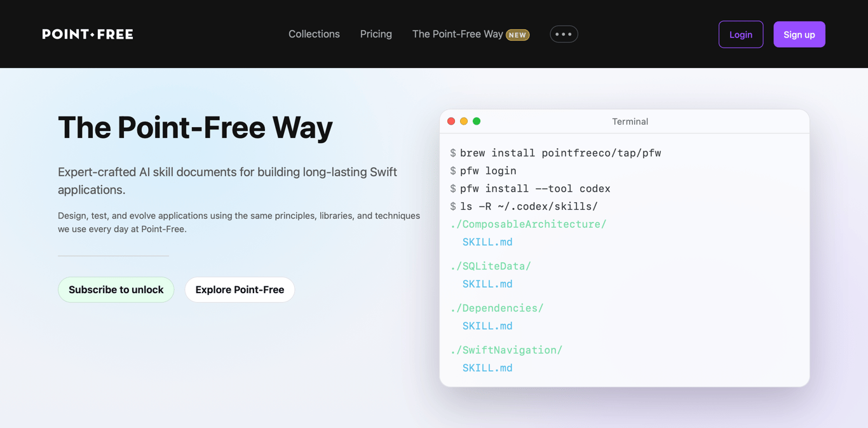Image resolution: width=868 pixels, height=428 pixels.
Task: Click the ./SwiftNavigation/ directory text
Action: pyautogui.click(x=506, y=350)
